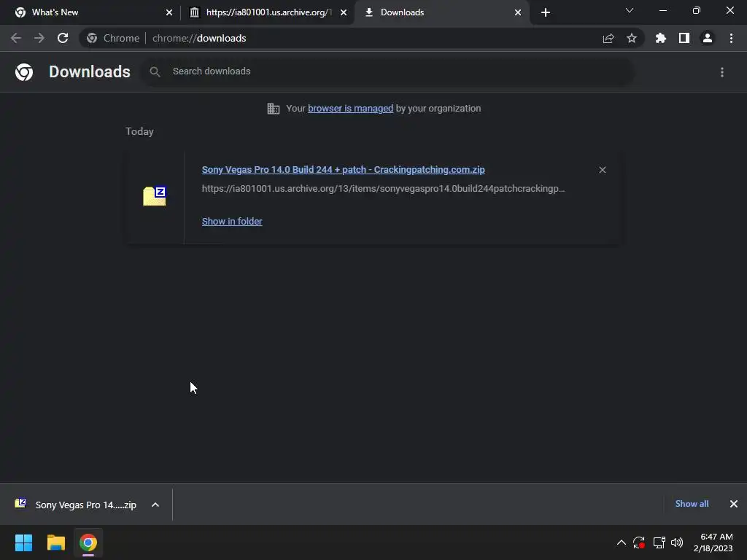The image size is (747, 560).
Task: Click the download source URL text
Action: coord(383,189)
